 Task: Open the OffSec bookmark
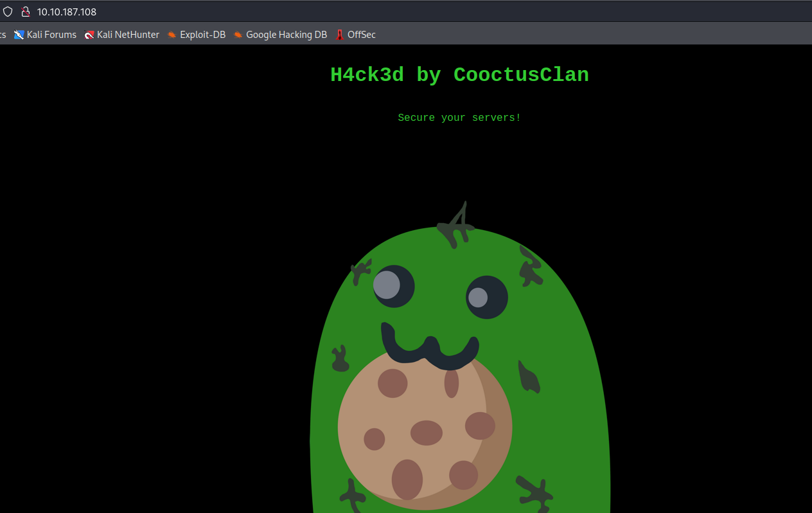tap(356, 35)
